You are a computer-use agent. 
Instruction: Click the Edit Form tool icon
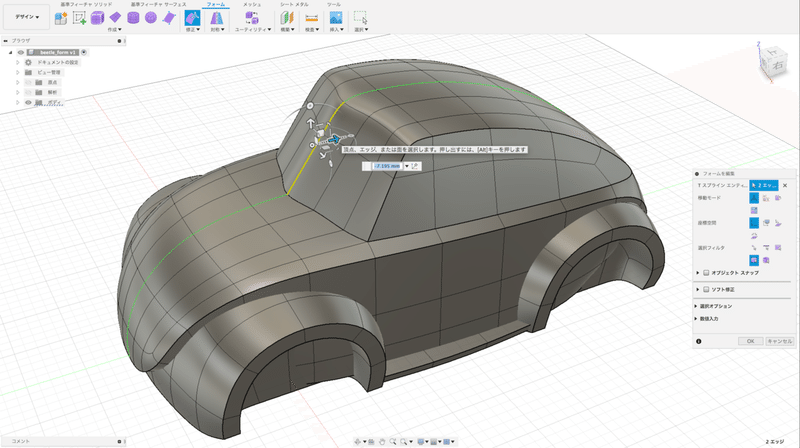tap(191, 18)
